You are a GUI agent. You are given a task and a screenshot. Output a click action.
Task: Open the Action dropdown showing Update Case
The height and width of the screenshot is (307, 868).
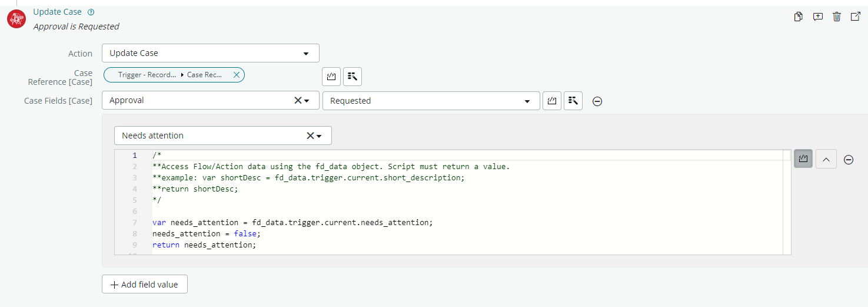210,53
